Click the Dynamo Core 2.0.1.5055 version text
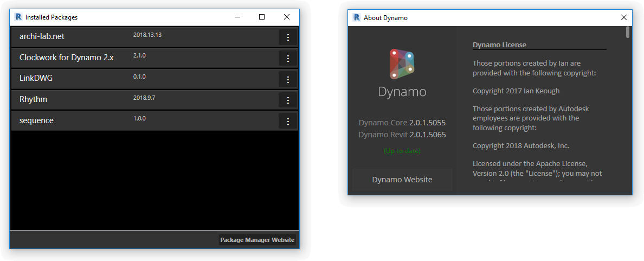The width and height of the screenshot is (644, 261). pyautogui.click(x=402, y=123)
